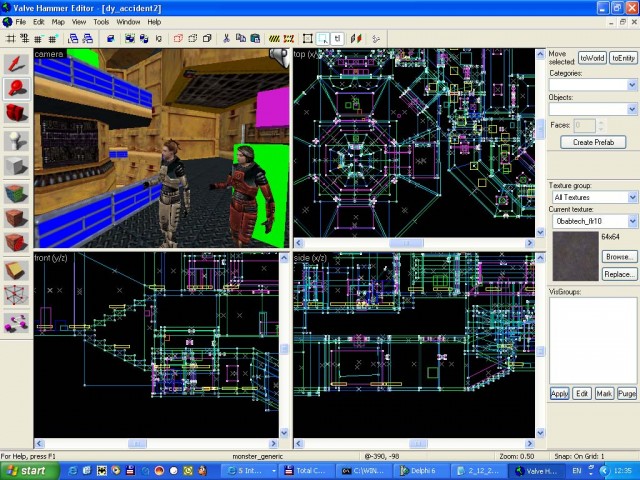Toggle cordon state striped icon

pos(274,39)
